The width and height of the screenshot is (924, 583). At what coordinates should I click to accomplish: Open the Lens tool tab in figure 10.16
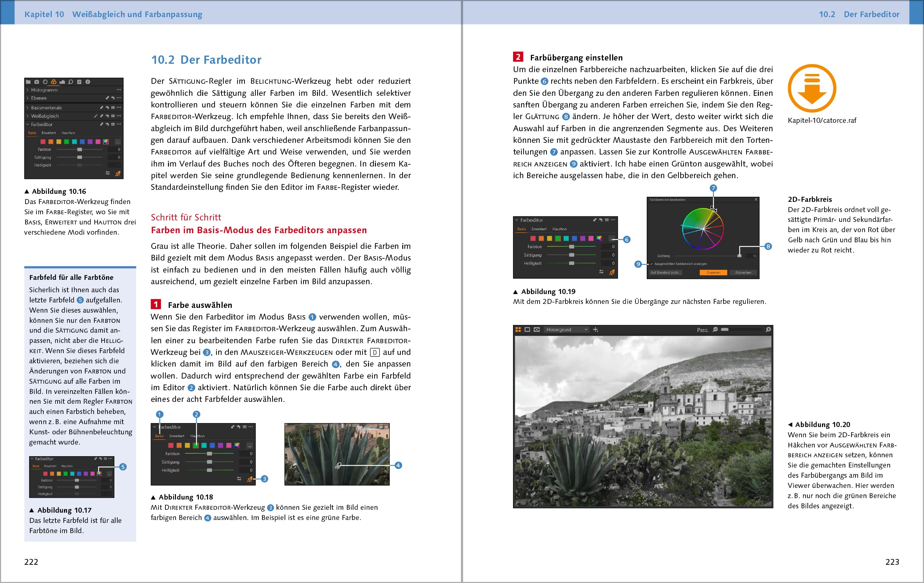pos(45,82)
